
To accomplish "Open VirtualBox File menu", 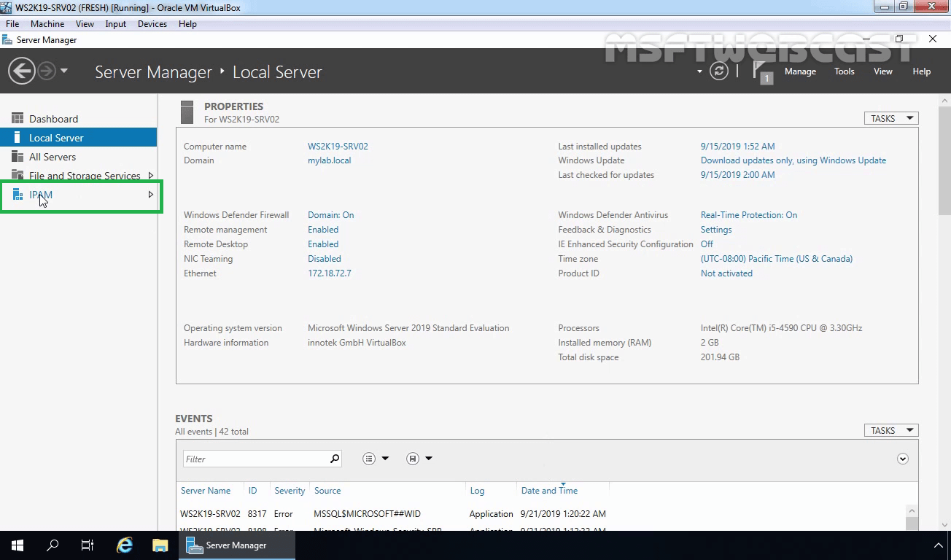I will [x=12, y=24].
